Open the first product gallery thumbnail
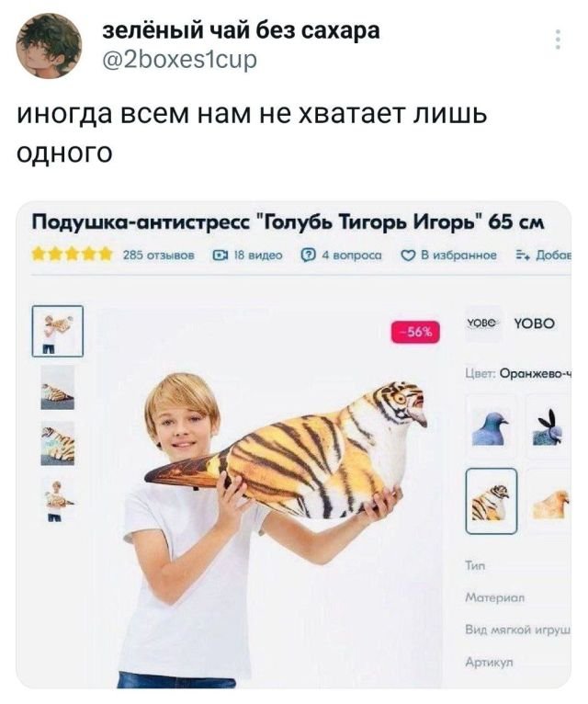The image size is (588, 704). 58,332
